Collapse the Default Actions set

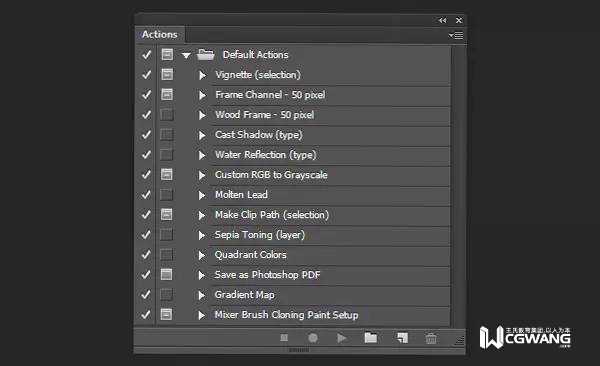tap(186, 55)
